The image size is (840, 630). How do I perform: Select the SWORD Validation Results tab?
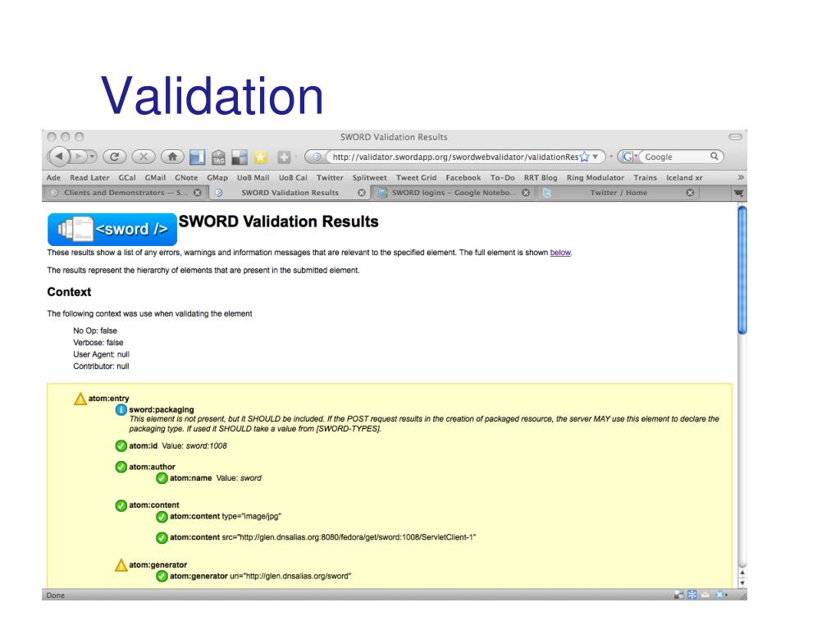[290, 192]
